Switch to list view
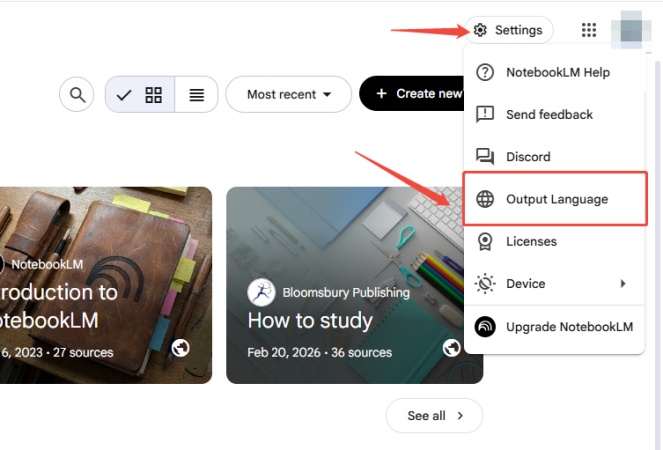This screenshot has width=663, height=450. coord(197,95)
